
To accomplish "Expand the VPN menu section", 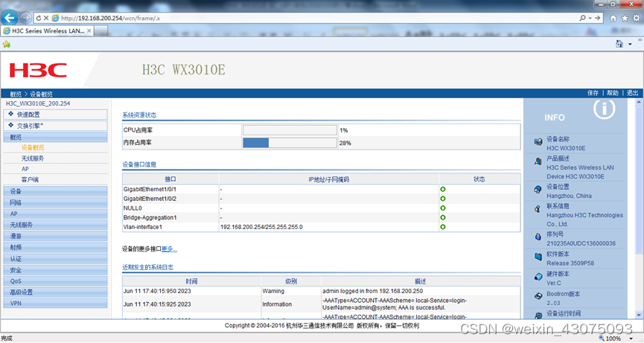I will 55,304.
